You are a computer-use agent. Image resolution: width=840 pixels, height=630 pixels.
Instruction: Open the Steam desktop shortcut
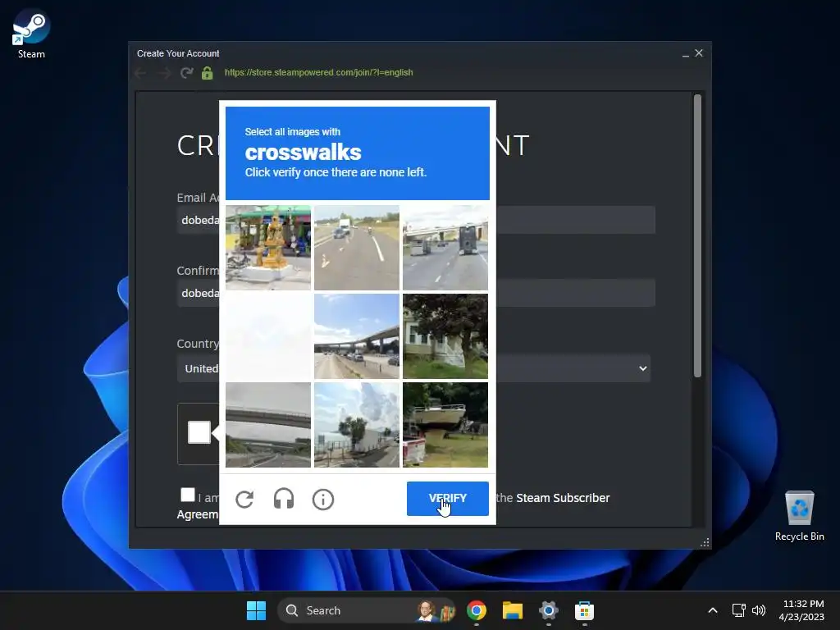[31, 33]
